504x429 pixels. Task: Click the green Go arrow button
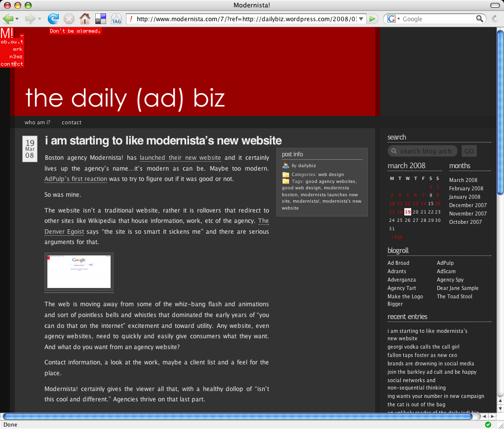tap(372, 19)
